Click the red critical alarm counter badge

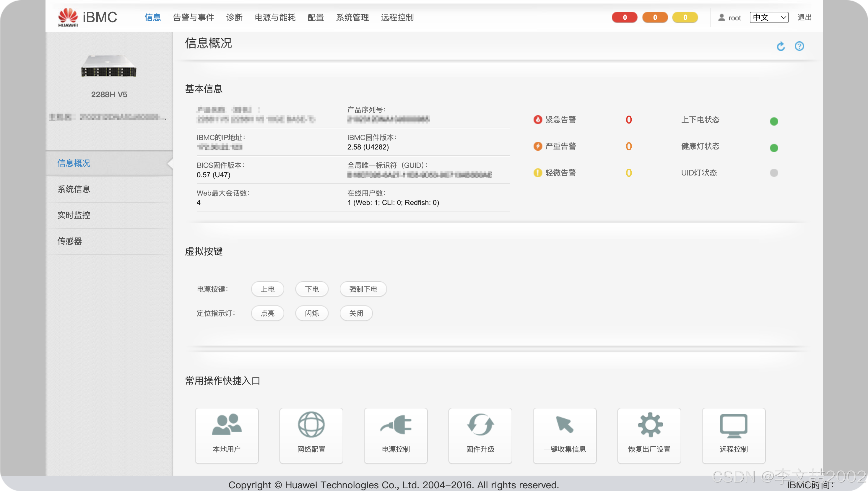(624, 17)
